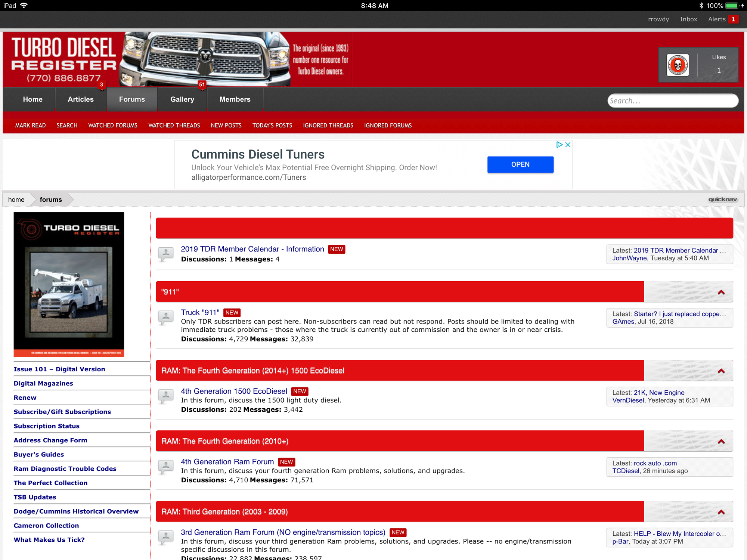Open 4th Generation 1500 EcoDiesel forum
The height and width of the screenshot is (560, 747).
coord(234,391)
